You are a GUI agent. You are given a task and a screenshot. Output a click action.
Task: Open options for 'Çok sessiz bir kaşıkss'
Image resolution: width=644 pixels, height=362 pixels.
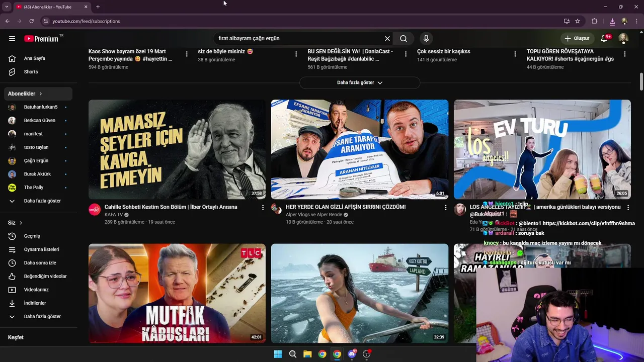[x=515, y=54]
